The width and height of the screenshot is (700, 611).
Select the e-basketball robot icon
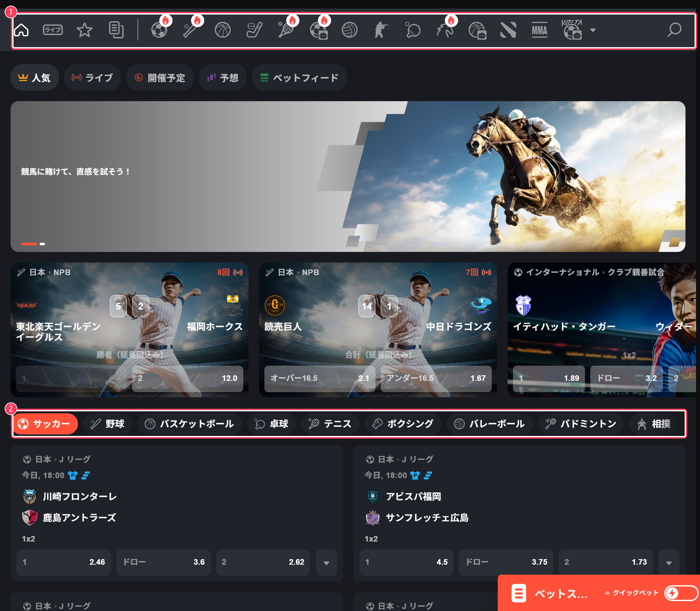(x=478, y=31)
